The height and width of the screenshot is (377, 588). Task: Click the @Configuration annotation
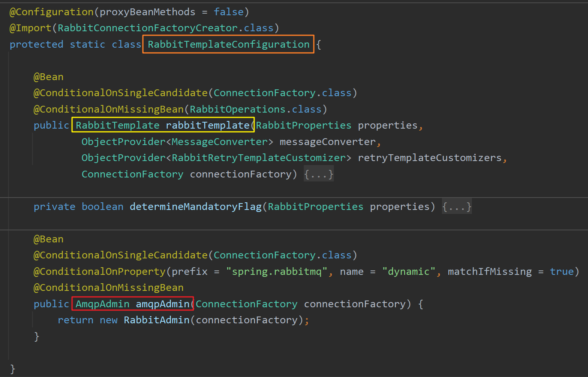[52, 12]
